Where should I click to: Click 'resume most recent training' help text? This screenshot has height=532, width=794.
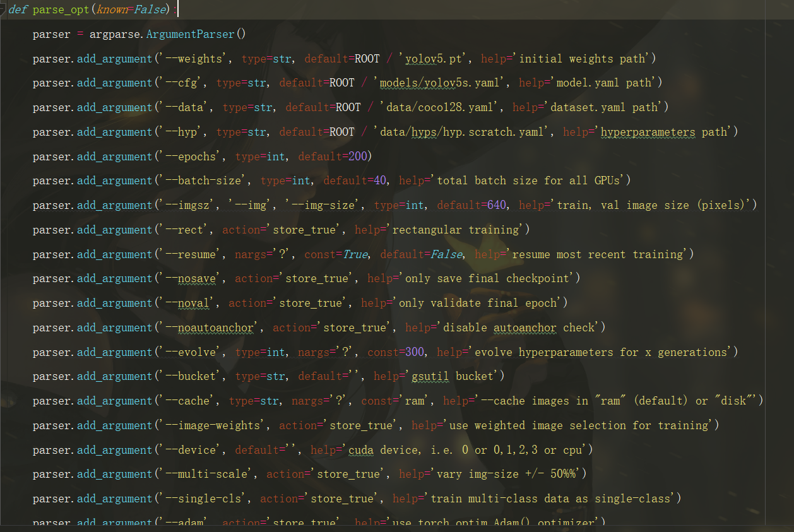pyautogui.click(x=597, y=254)
